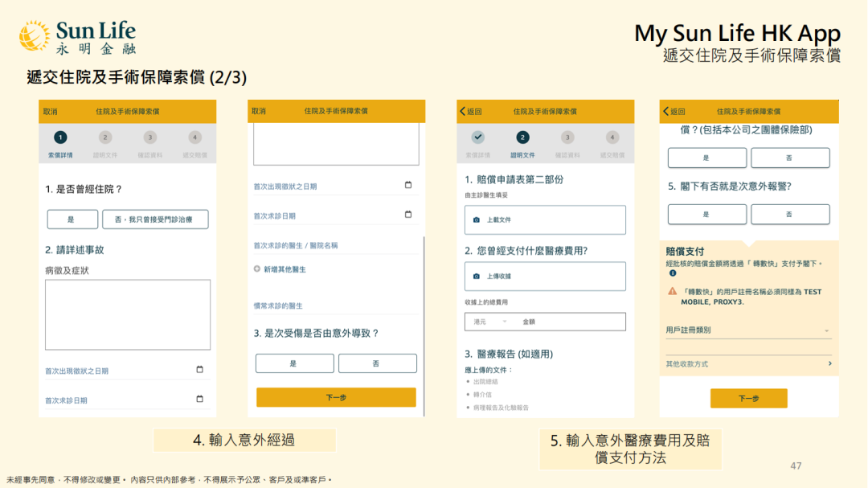Open the 港元 currency dropdown
Viewport: 868px width, 488px height.
pyautogui.click(x=489, y=322)
